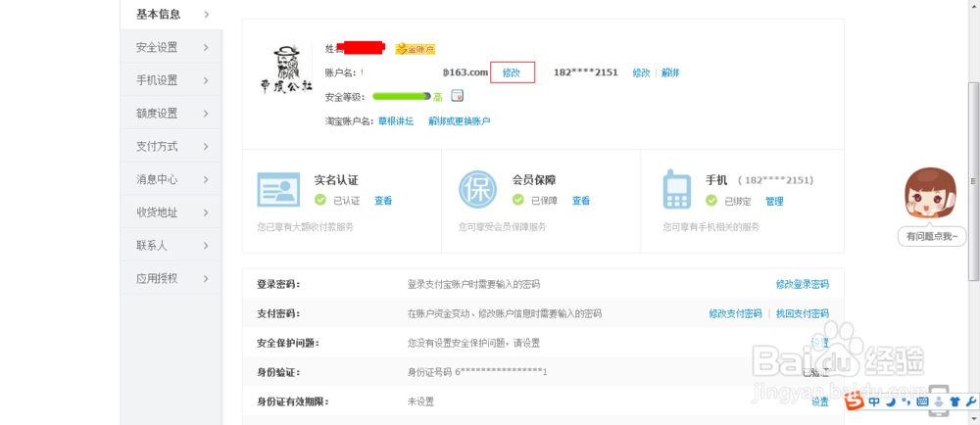Open the 支付方式 sidebar item
980x425 pixels.
[x=171, y=147]
